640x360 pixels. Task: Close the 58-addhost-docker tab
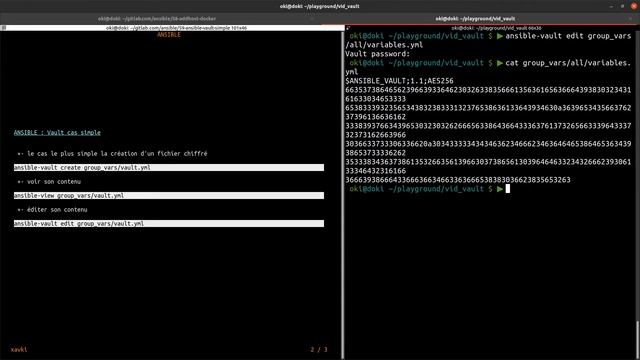312,18
